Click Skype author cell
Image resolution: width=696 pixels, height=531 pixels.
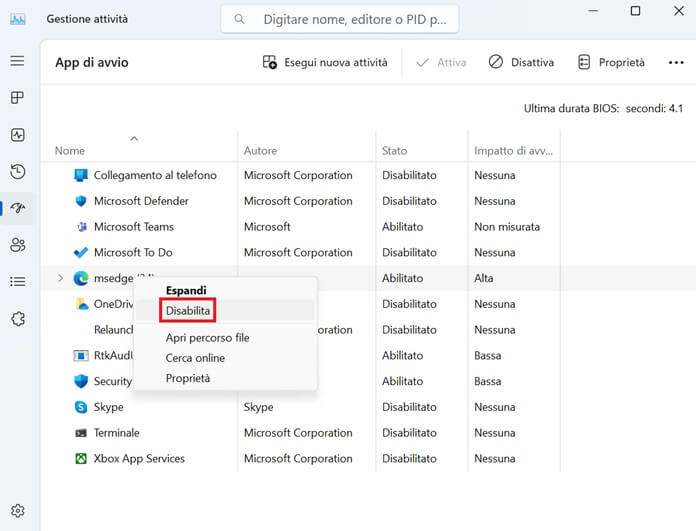258,407
